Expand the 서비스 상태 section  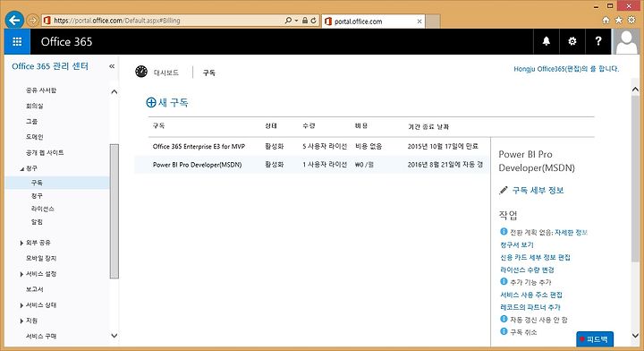[21, 305]
